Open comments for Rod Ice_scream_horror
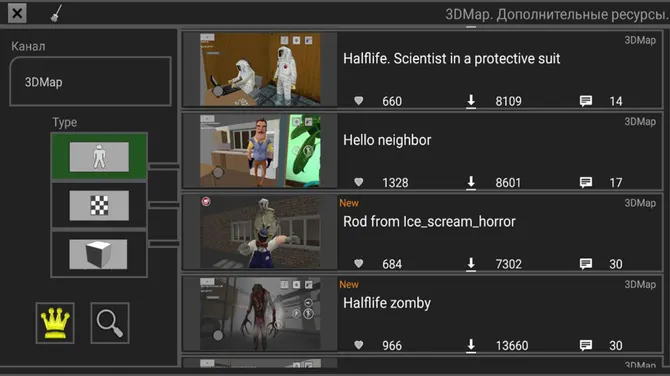 pyautogui.click(x=586, y=264)
